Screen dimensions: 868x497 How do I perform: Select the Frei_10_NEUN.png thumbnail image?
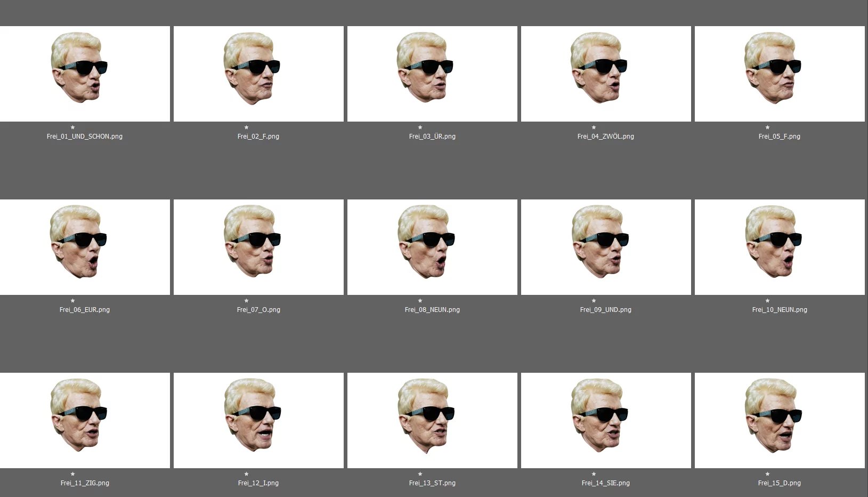coord(780,247)
